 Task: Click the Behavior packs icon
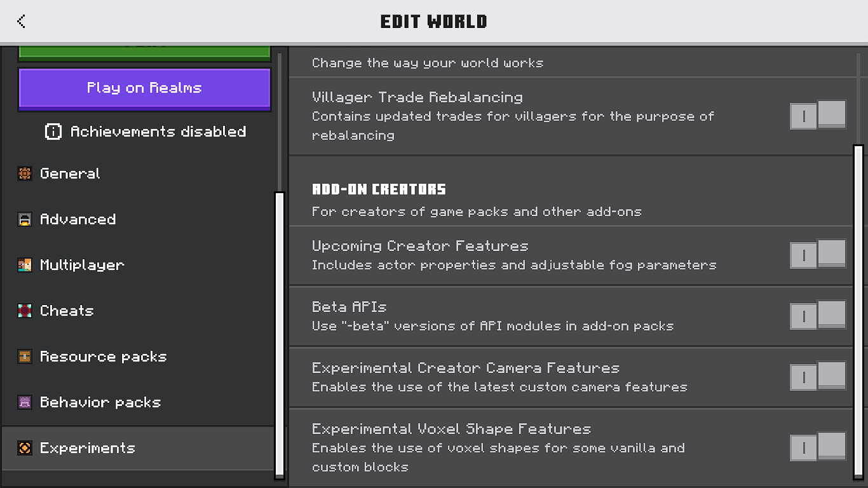(25, 402)
